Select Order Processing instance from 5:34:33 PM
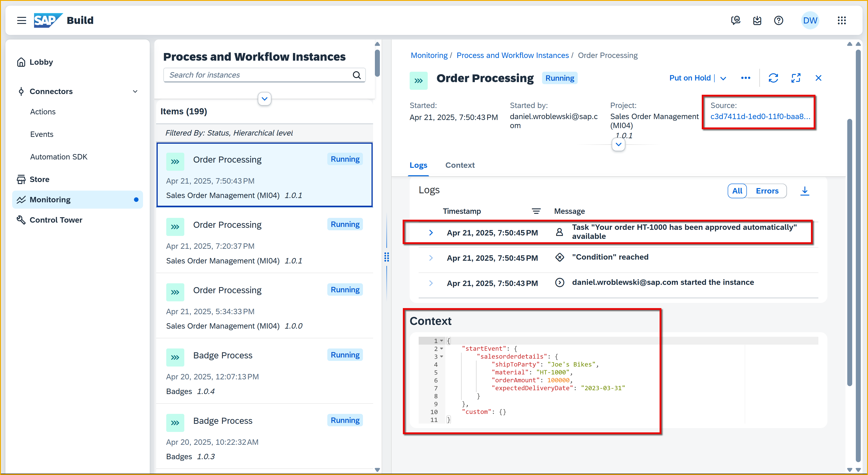The image size is (868, 475). point(265,306)
